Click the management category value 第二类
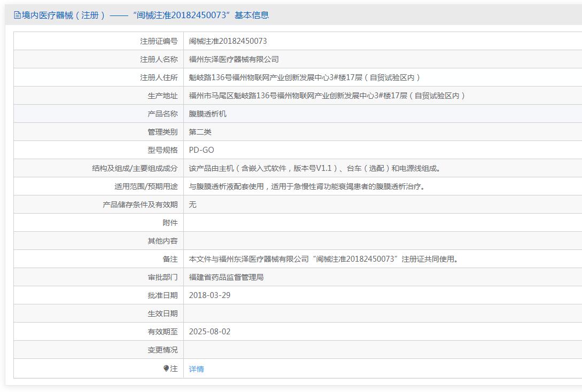Image resolution: width=582 pixels, height=392 pixels. [200, 132]
